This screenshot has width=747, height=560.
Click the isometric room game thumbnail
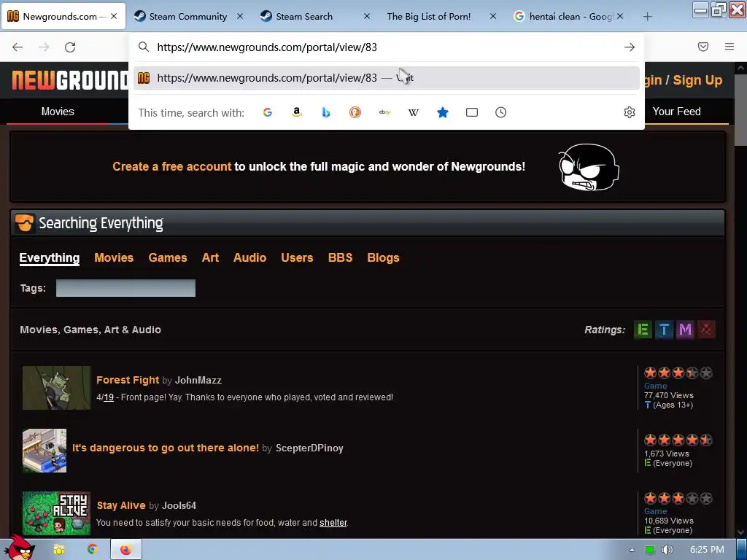44,451
